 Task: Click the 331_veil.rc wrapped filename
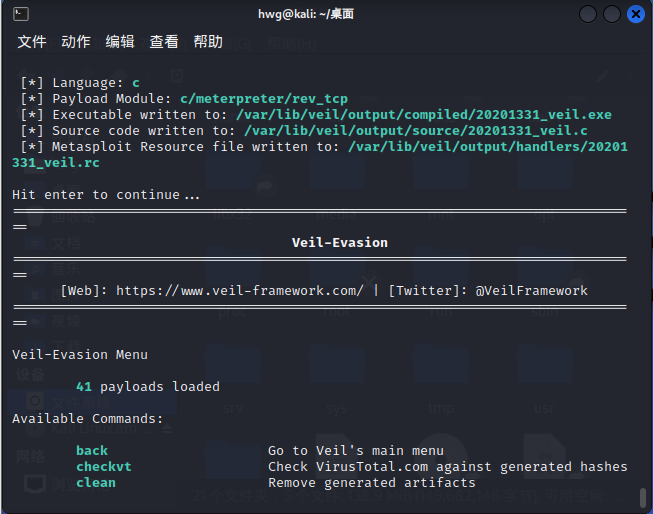[x=56, y=163]
